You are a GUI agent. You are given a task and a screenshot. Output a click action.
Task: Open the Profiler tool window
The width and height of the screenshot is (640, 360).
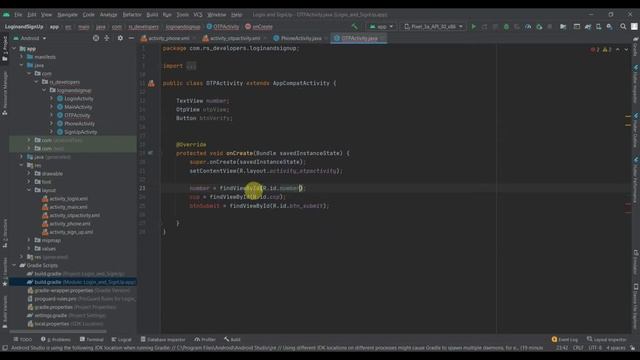(x=205, y=340)
